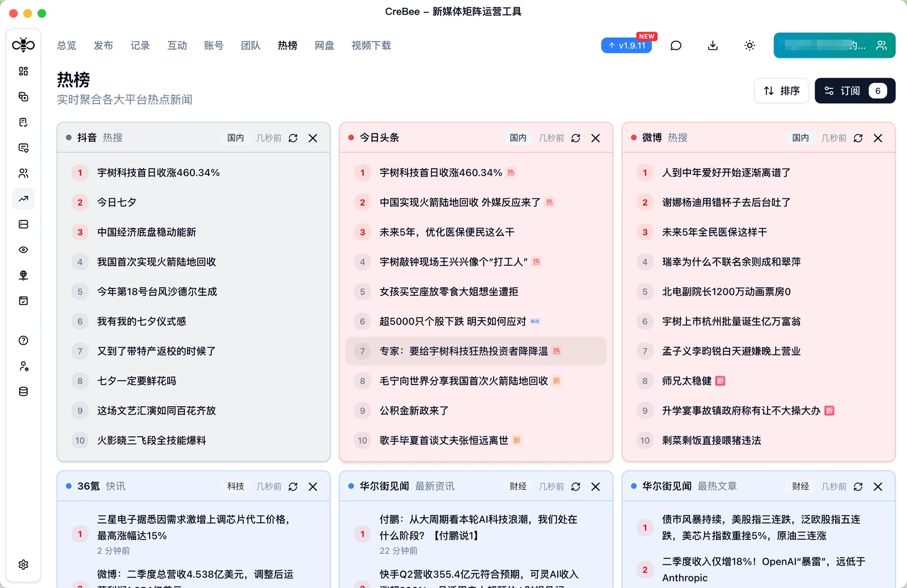Open 微博 item 瑞幸为什么不联名余则成和翠萍

point(758,262)
